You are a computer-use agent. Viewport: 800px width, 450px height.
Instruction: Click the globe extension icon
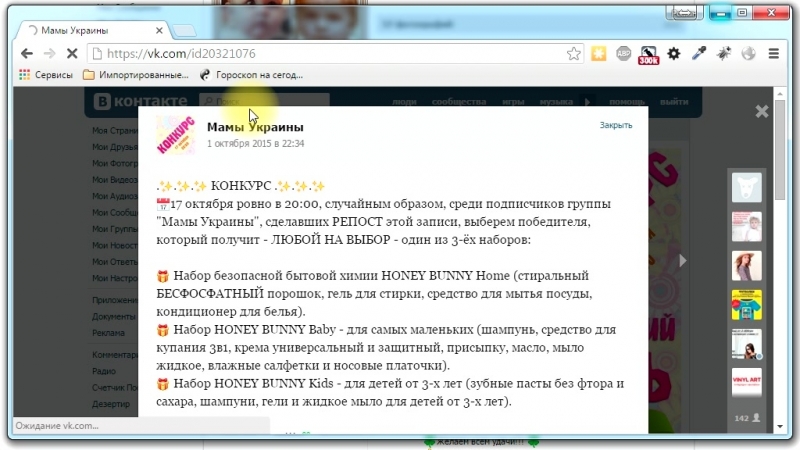(x=748, y=53)
